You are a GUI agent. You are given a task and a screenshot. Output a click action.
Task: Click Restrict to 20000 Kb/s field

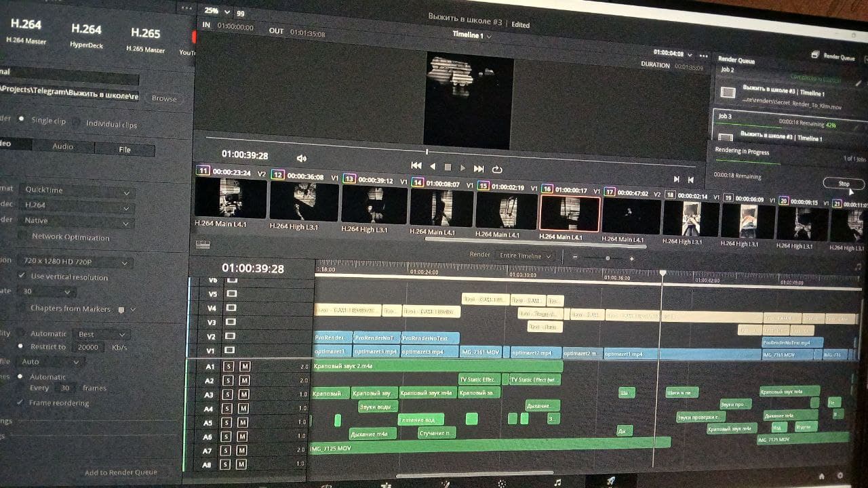(x=87, y=347)
